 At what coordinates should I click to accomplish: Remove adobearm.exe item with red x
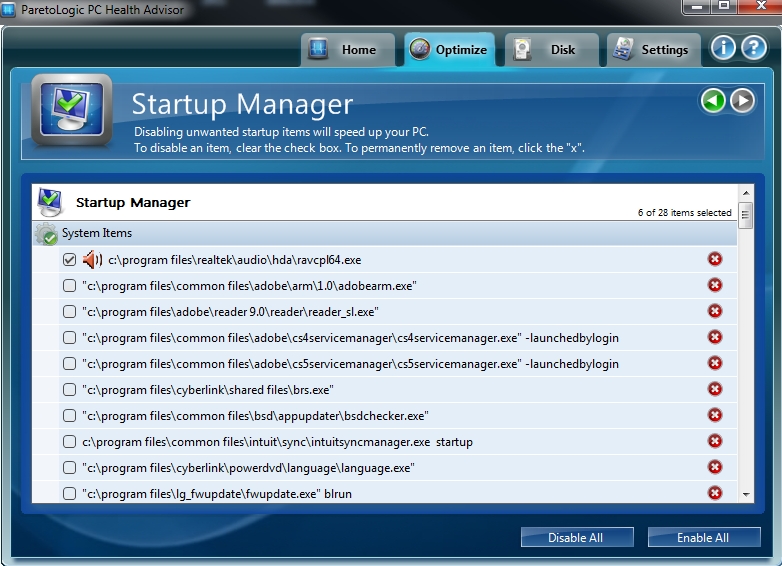click(x=715, y=285)
